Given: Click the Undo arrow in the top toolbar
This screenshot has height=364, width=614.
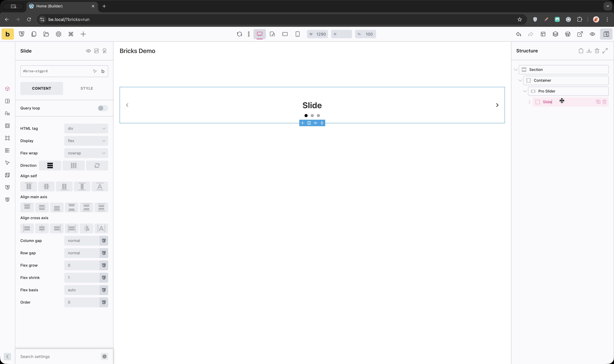Looking at the screenshot, I should (518, 34).
